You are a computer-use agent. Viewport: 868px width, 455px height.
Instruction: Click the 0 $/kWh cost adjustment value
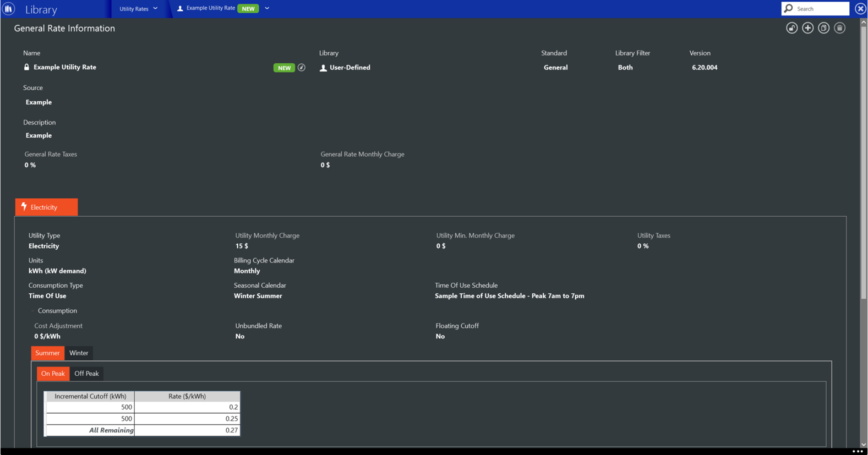click(47, 336)
